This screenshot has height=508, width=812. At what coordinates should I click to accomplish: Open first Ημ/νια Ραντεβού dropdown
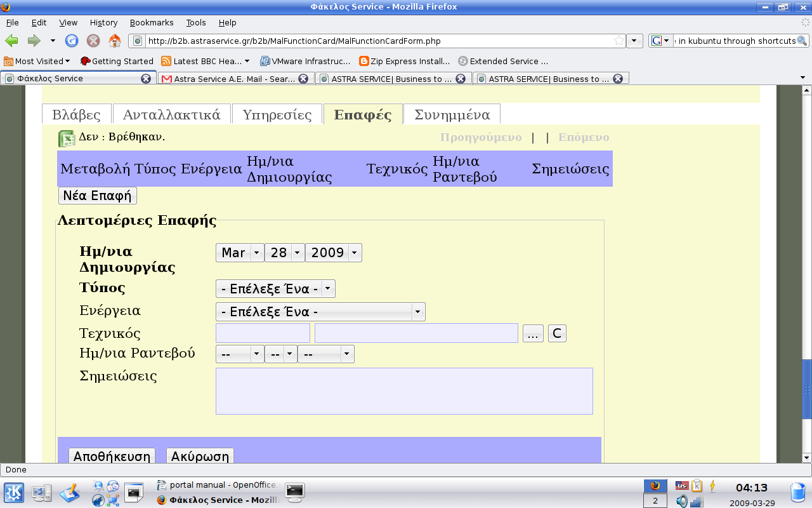pyautogui.click(x=240, y=354)
